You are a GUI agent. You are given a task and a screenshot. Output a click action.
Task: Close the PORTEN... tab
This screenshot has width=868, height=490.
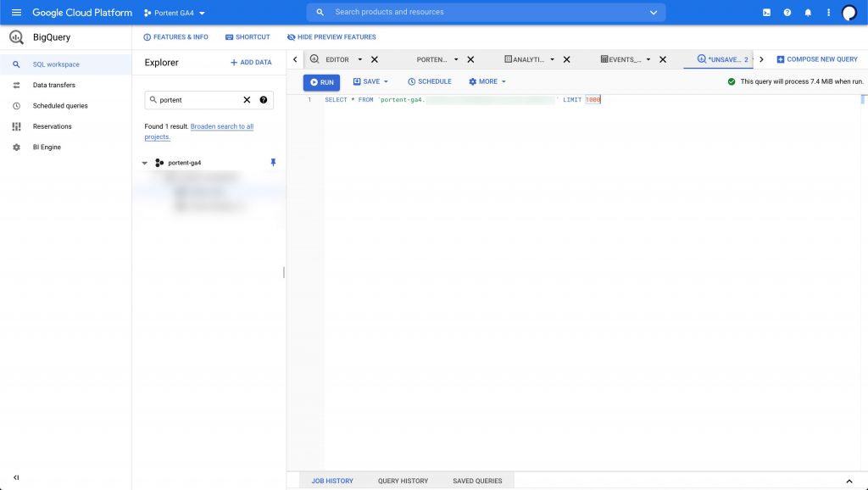470,60
